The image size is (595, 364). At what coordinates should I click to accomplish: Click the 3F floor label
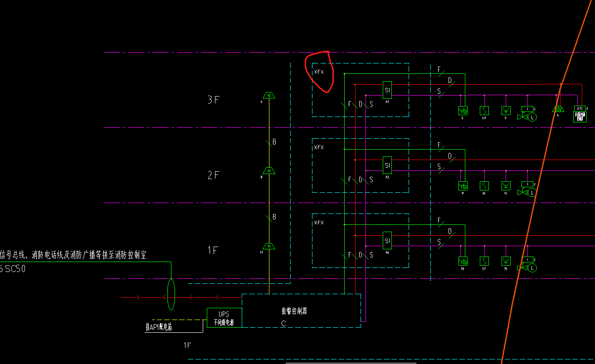(x=213, y=100)
